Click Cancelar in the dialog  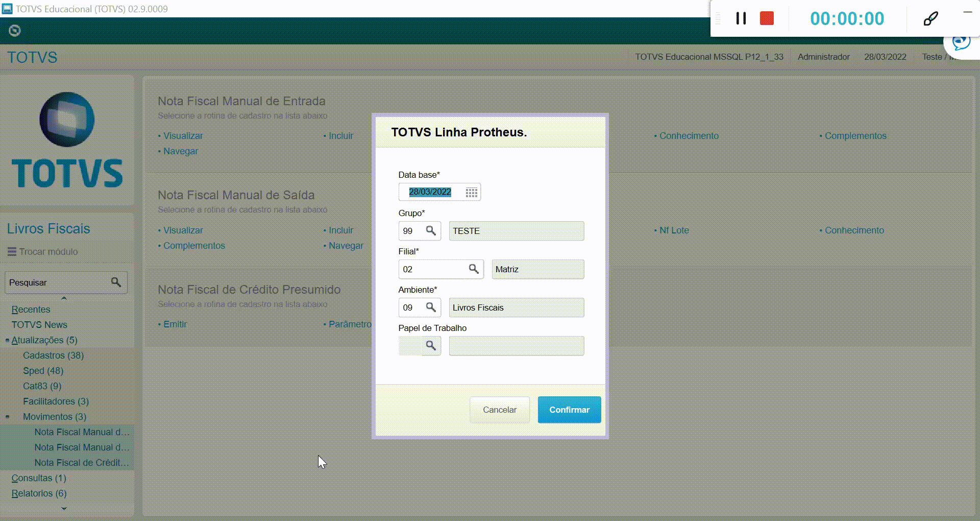[500, 410]
